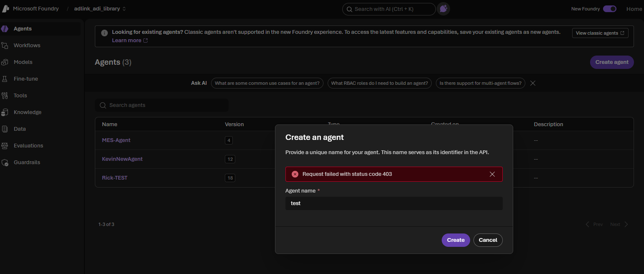Viewport: 644px width, 274px height.
Task: Click the Models cube icon
Action: coord(5,62)
